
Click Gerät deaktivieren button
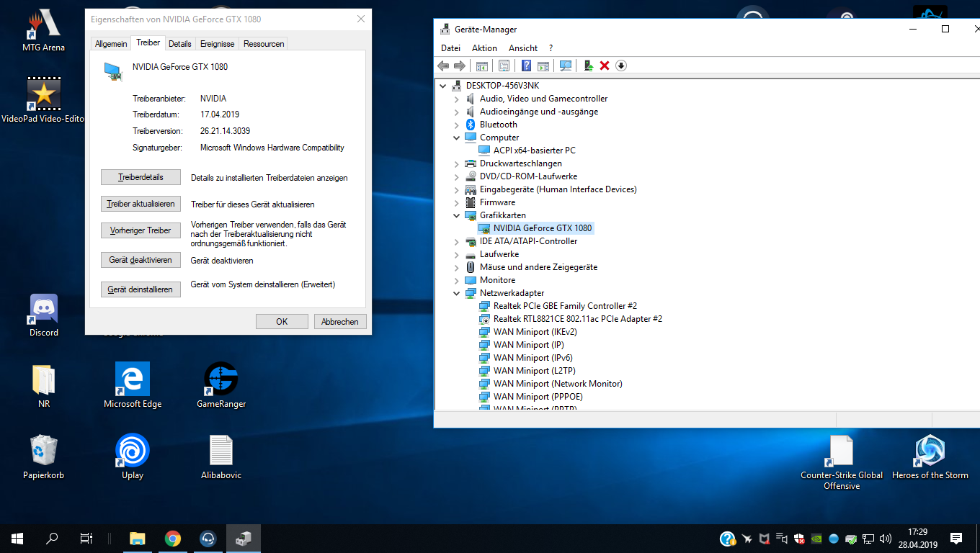click(x=141, y=260)
